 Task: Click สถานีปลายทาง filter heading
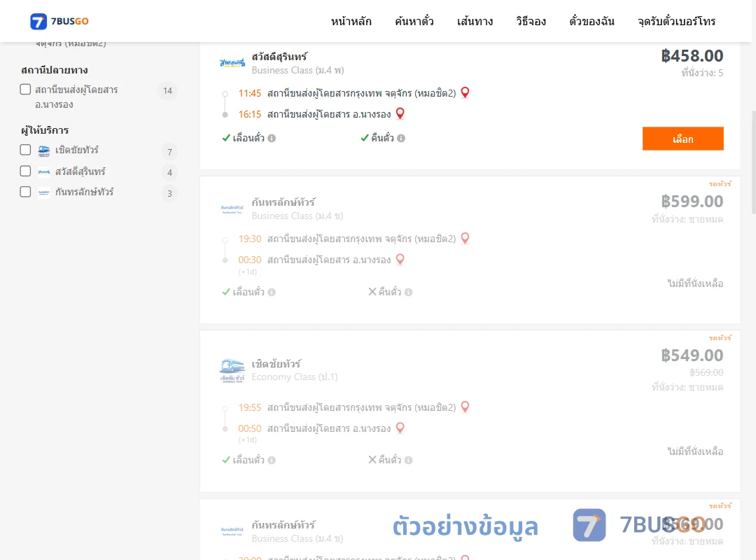click(55, 70)
